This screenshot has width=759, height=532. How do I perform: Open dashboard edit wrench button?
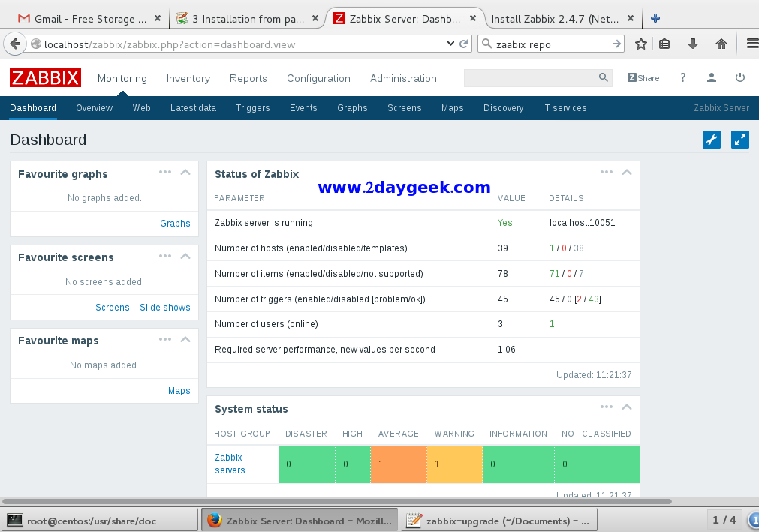tap(712, 140)
